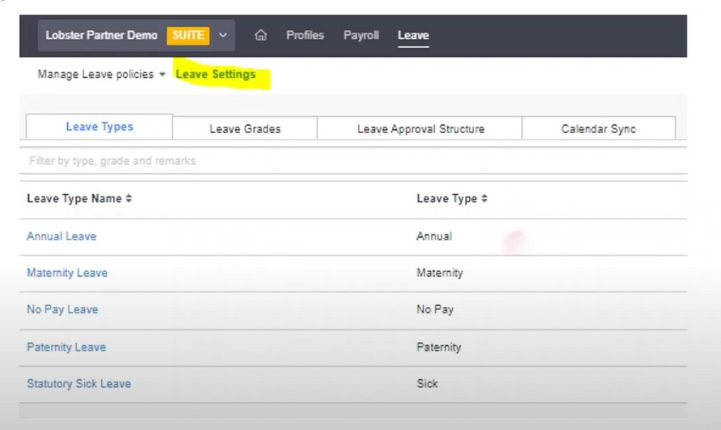Go to the home icon in navbar
Viewport: 721px width, 430px height.
[261, 35]
